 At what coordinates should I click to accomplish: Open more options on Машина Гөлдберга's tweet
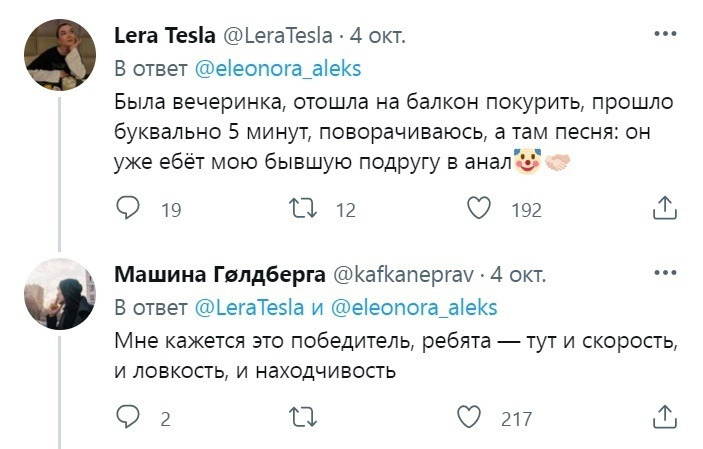click(664, 273)
